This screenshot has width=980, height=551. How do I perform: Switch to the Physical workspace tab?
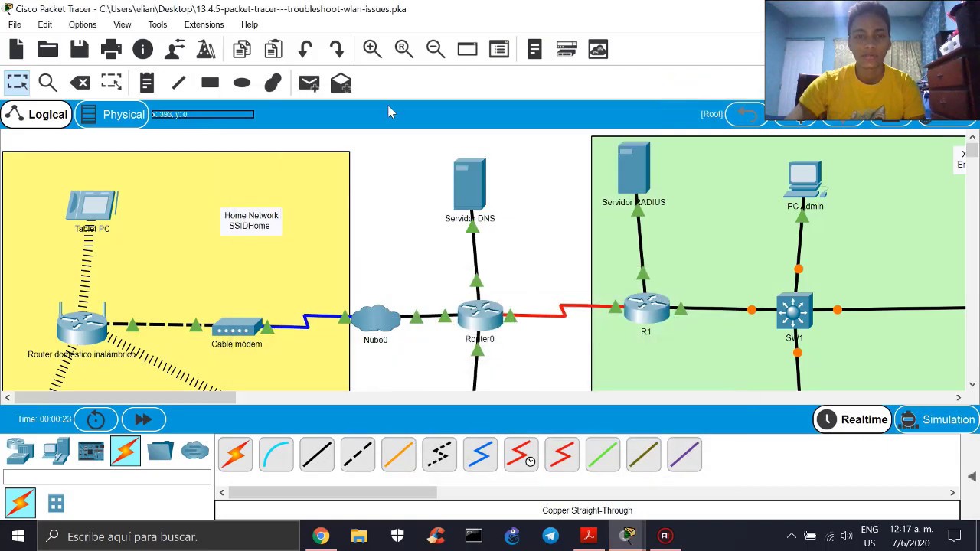113,115
